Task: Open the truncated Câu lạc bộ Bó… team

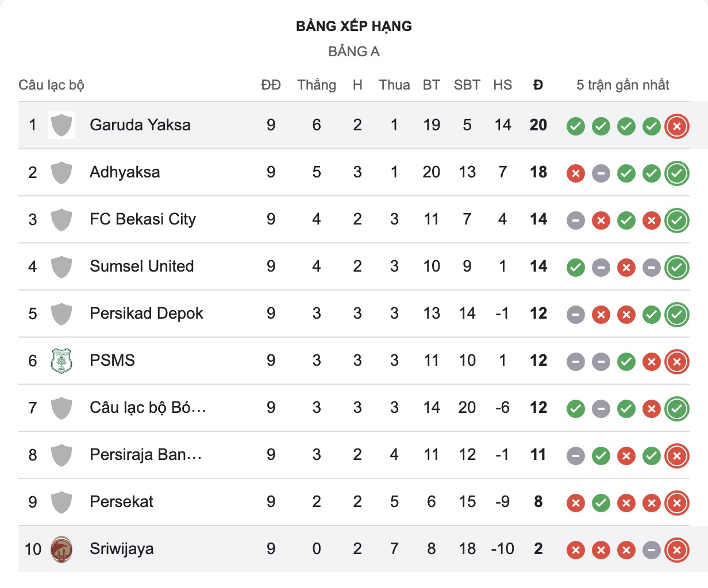Action: tap(148, 408)
